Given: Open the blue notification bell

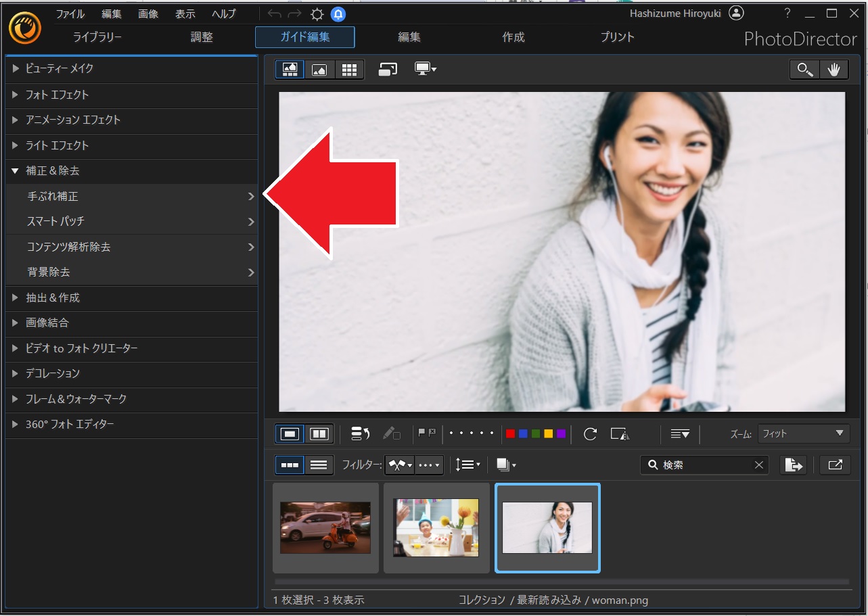Looking at the screenshot, I should point(338,14).
